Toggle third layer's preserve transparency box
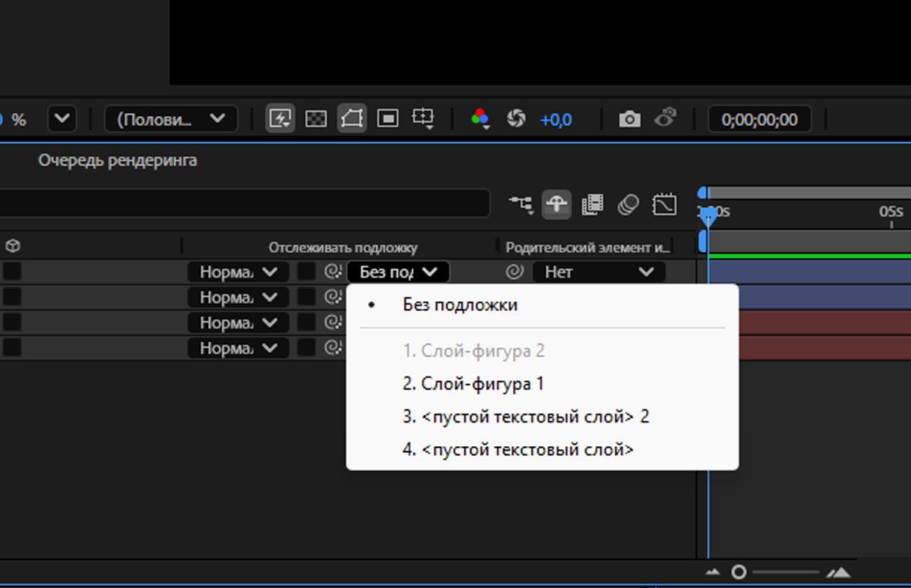Screen dimensions: 911x588 pos(306,322)
